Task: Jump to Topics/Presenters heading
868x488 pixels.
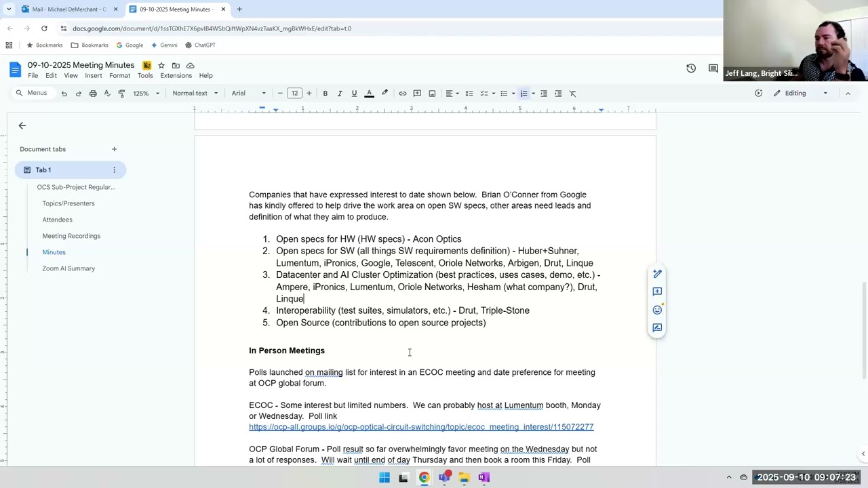Action: click(68, 203)
